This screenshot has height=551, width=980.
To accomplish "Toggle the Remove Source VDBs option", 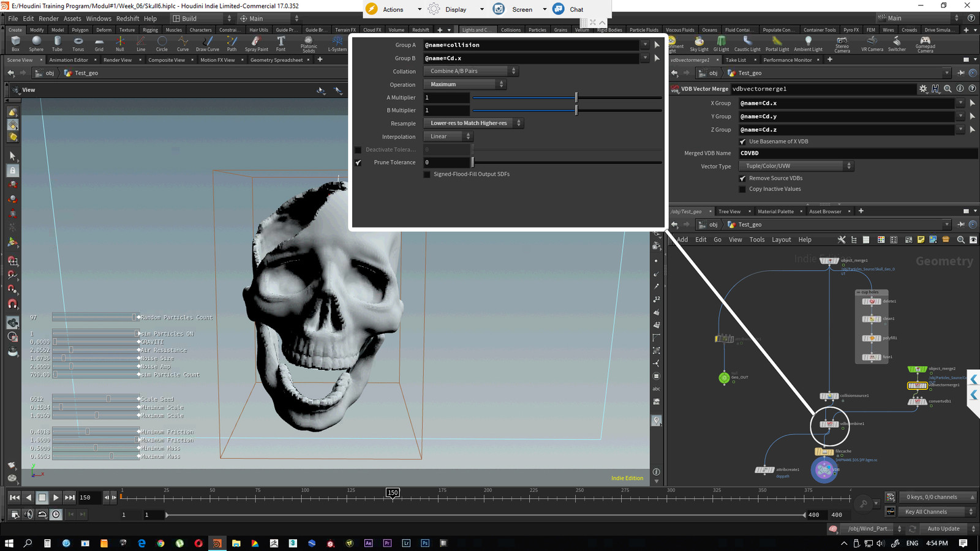I will tap(743, 178).
